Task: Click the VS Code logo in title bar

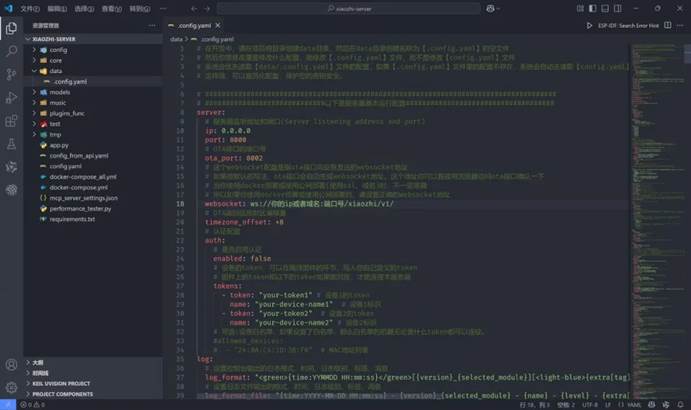Action: [8, 8]
